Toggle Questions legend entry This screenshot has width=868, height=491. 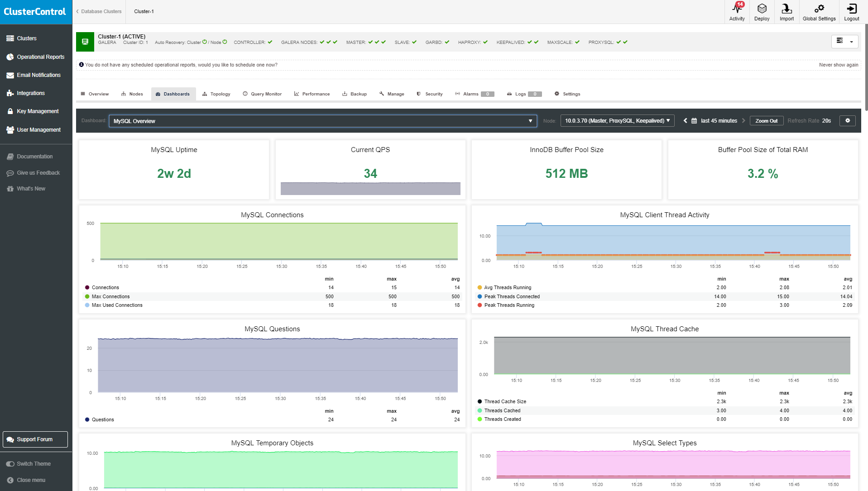pos(100,420)
